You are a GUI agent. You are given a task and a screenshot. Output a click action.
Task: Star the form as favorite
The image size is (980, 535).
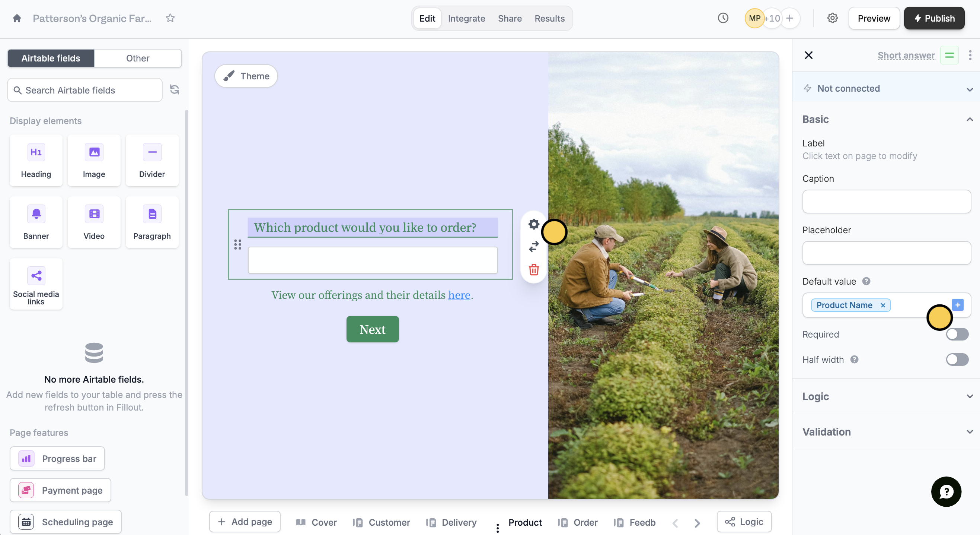pos(170,18)
